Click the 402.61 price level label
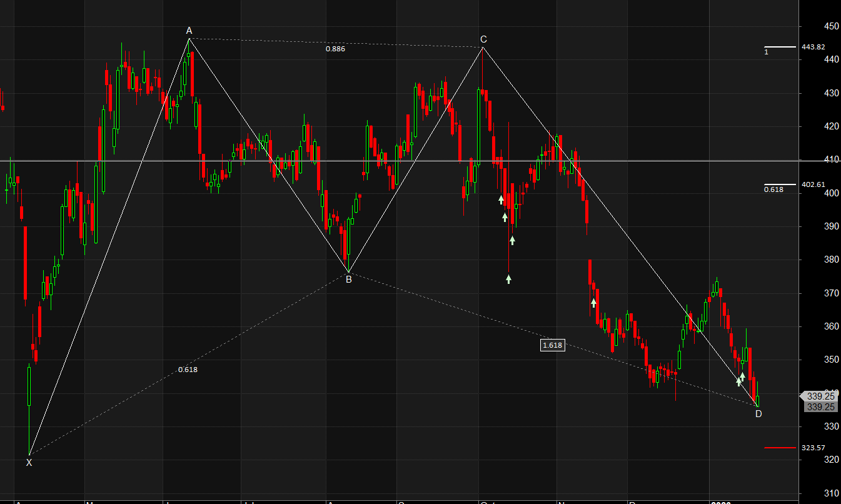This screenshot has width=841, height=504. pos(813,184)
